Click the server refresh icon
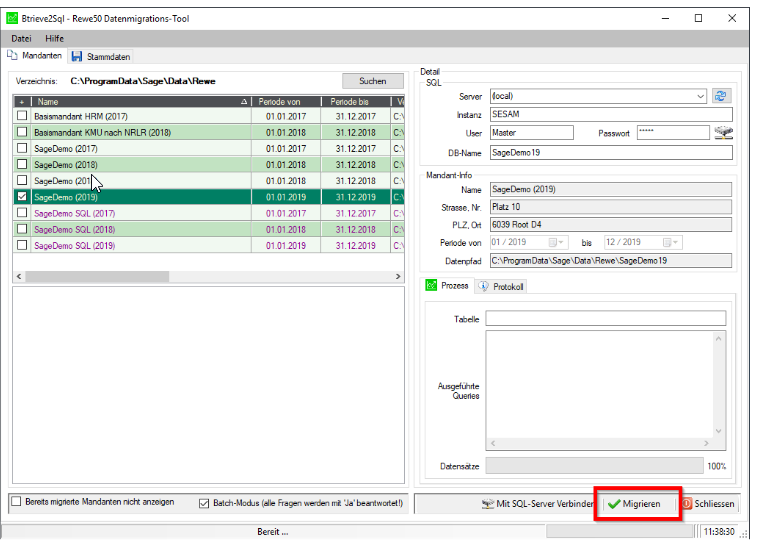The height and width of the screenshot is (558, 760). (721, 96)
